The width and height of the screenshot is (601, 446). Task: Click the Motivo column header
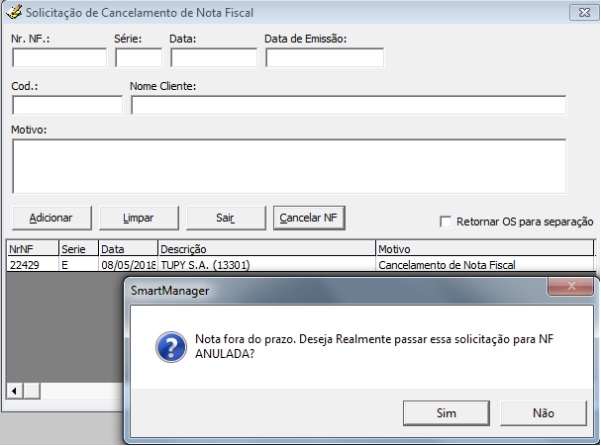pos(484,249)
